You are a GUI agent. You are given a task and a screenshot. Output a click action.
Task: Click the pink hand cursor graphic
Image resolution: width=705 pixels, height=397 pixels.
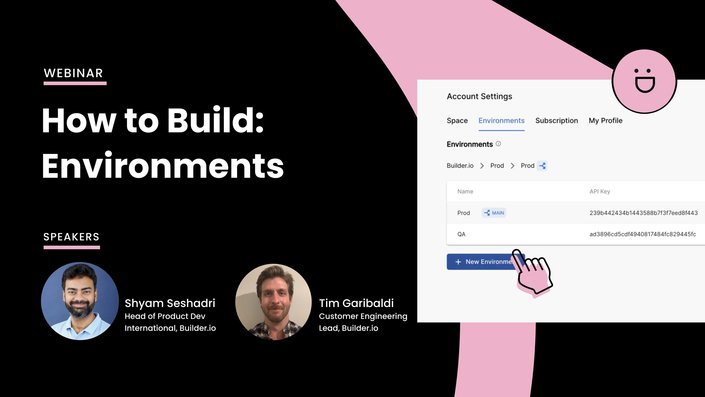533,272
